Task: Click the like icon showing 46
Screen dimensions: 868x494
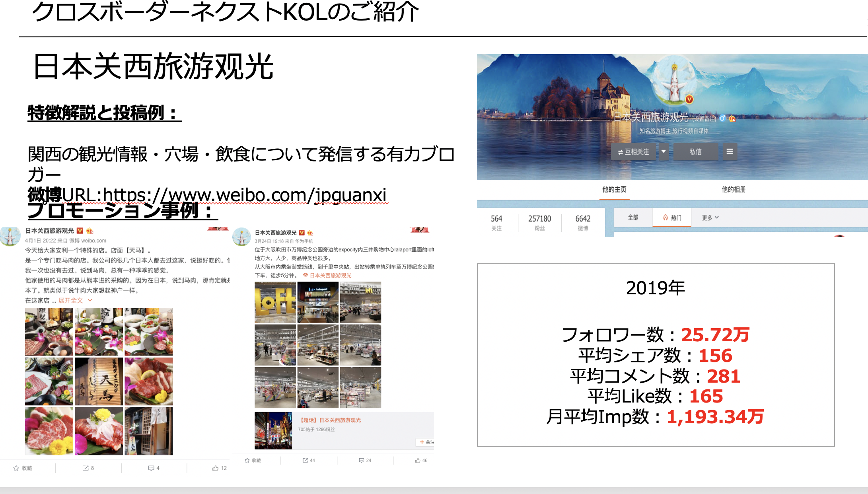Action: [421, 461]
